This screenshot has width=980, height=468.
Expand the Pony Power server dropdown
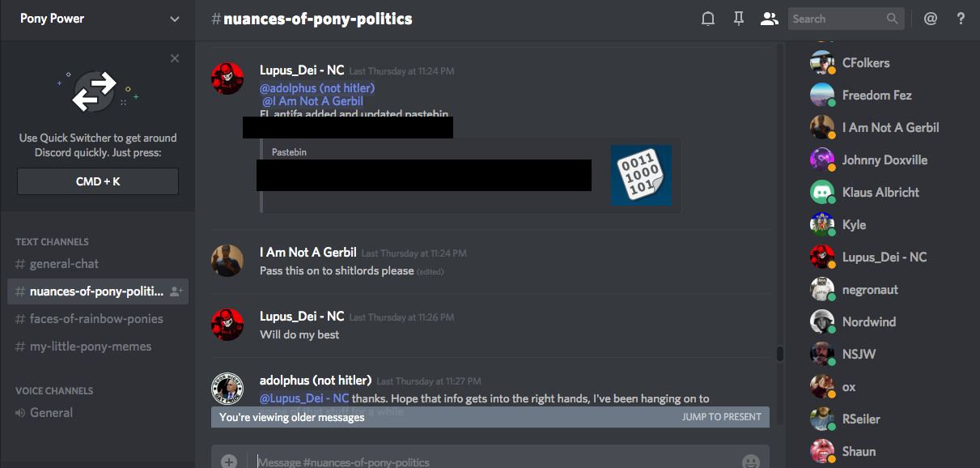pos(175,19)
